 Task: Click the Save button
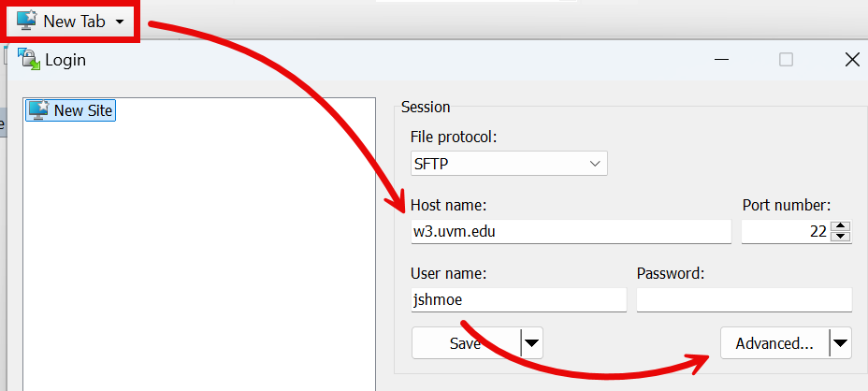coord(466,342)
